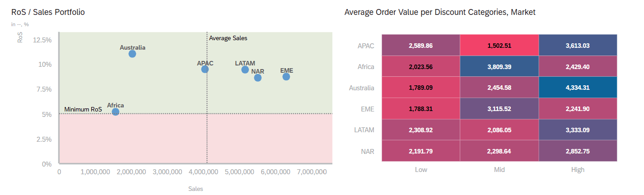Click the LATAM data point

point(245,70)
